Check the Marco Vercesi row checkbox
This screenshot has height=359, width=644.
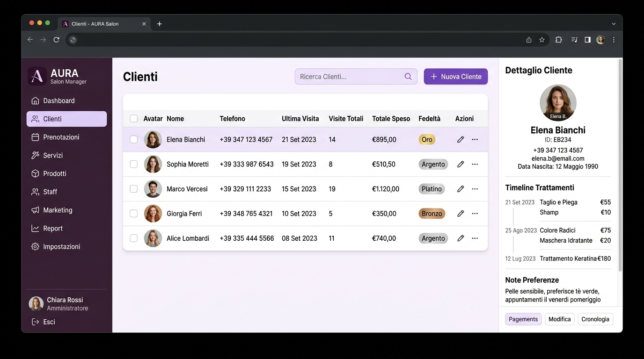133,189
